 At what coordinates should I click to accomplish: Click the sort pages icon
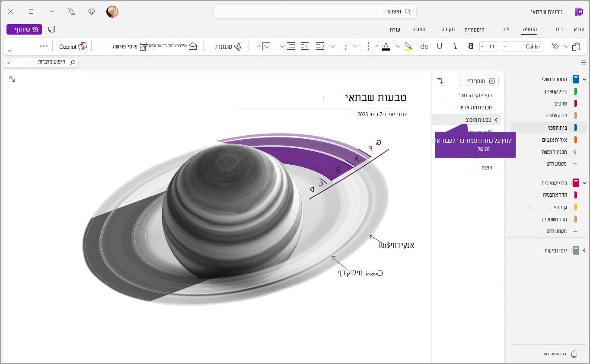coord(440,80)
